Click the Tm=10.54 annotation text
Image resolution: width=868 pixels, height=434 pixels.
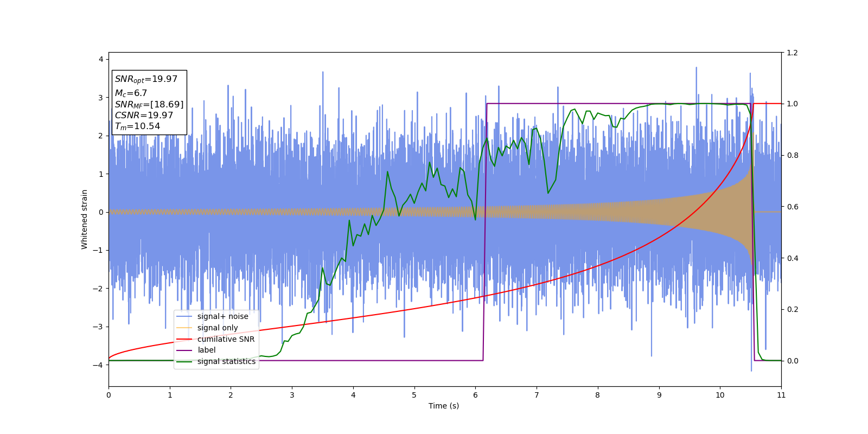click(137, 126)
